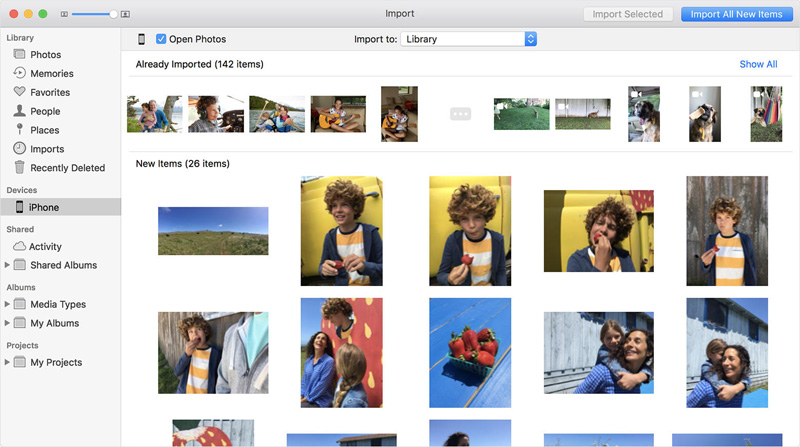Adjust the thumbnail zoom slider in title bar
800x447 pixels.
pos(112,14)
